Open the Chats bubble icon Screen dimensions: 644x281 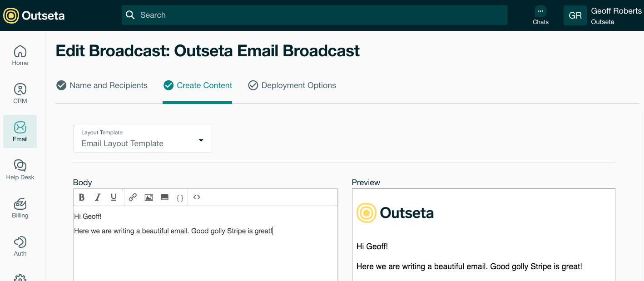tap(540, 11)
